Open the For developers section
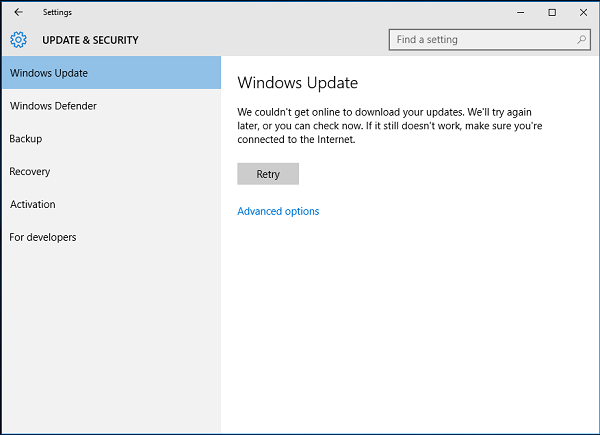 111,237
